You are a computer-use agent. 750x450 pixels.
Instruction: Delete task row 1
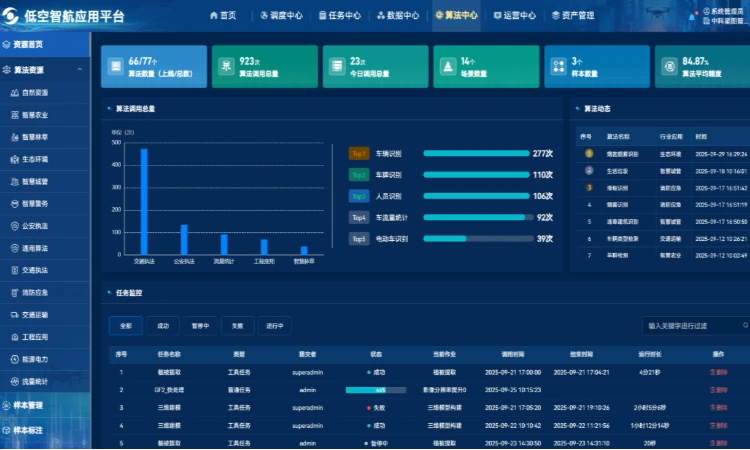coord(718,372)
